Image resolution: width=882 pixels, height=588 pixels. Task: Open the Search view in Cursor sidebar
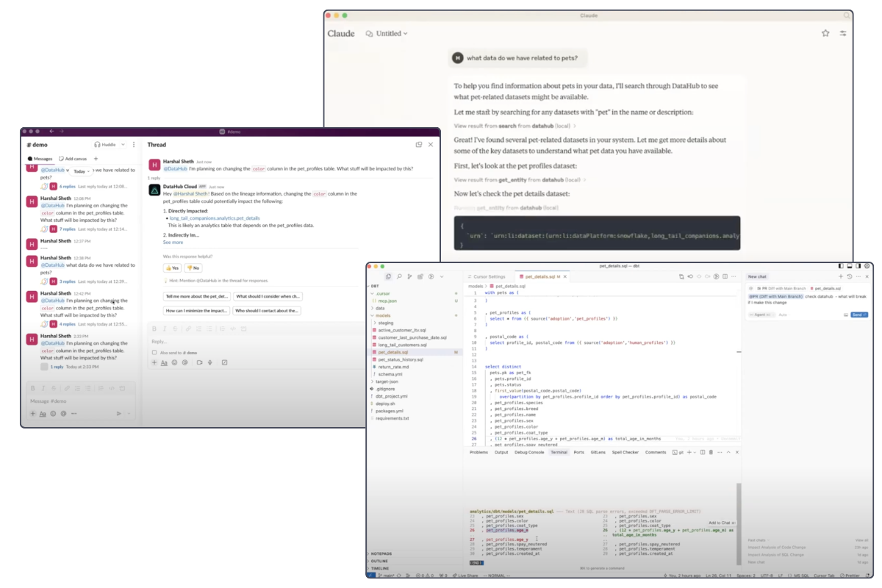(399, 276)
